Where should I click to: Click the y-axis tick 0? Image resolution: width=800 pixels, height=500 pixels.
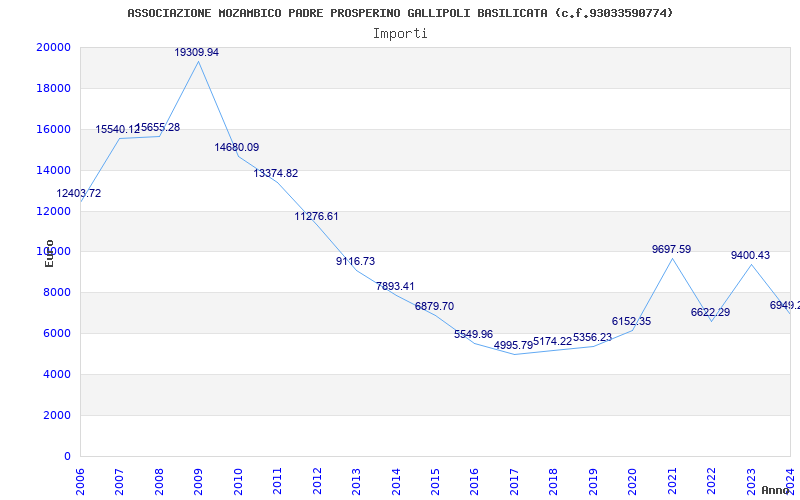click(67, 456)
